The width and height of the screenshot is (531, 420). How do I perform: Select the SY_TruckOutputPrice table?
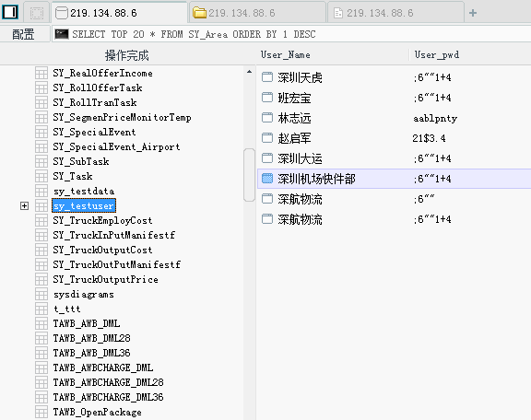pyautogui.click(x=105, y=280)
